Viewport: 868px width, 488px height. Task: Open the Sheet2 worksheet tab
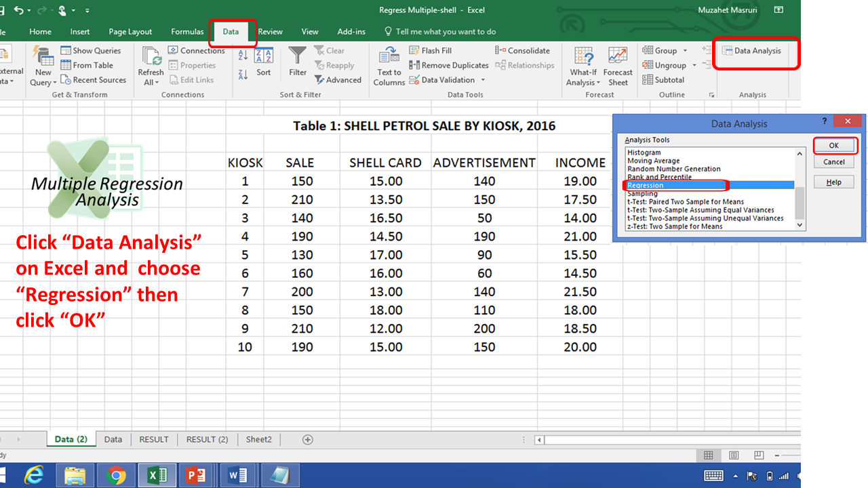[x=258, y=439]
